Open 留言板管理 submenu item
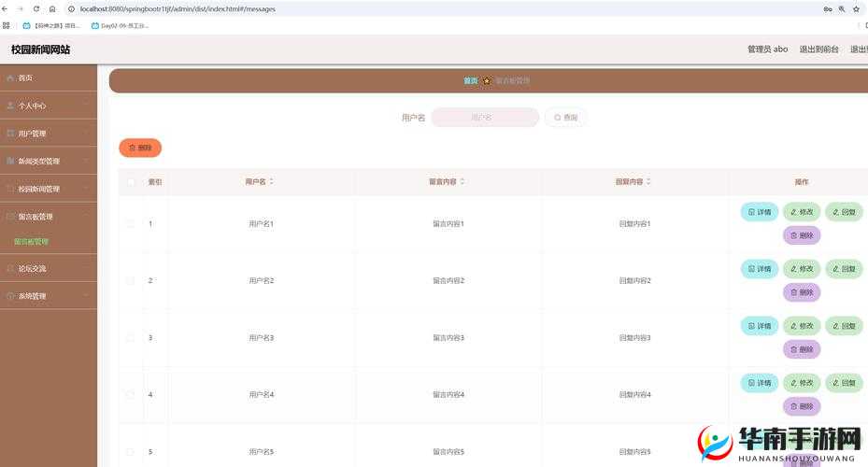The height and width of the screenshot is (467, 868). pos(32,242)
